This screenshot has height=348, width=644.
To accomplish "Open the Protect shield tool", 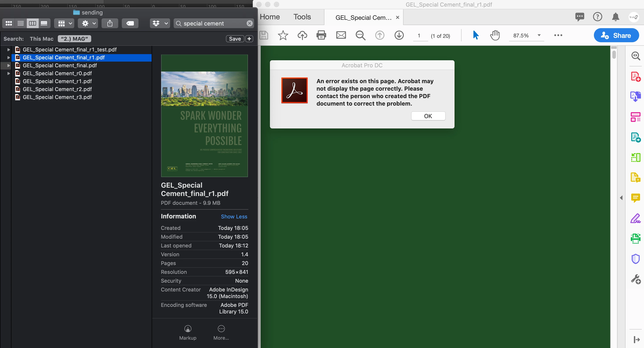I will point(635,259).
